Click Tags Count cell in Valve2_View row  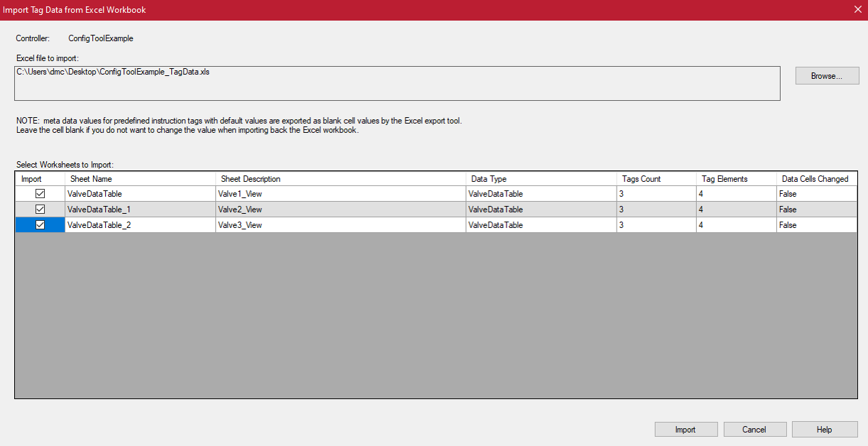click(x=656, y=210)
